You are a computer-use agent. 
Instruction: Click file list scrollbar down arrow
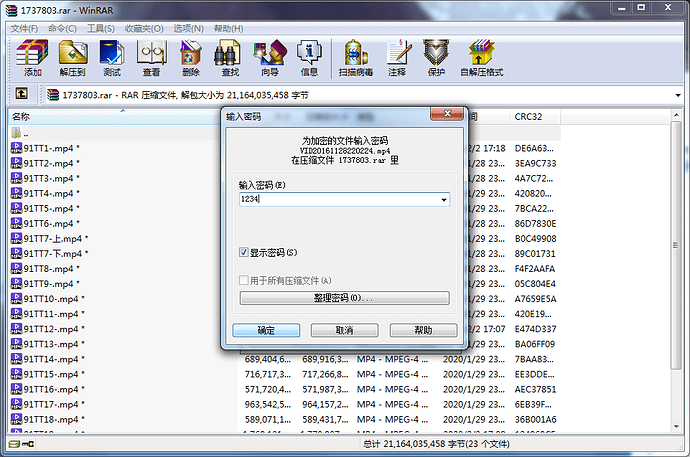point(676,426)
